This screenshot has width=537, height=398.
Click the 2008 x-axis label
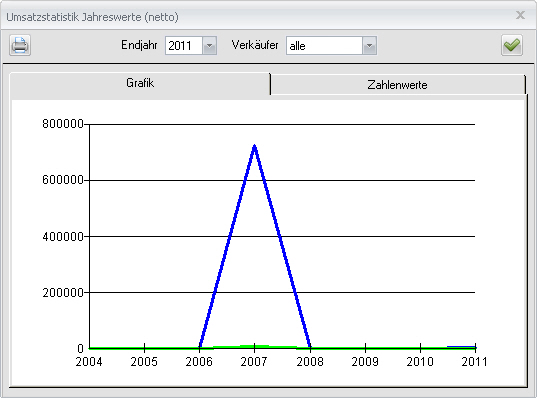coord(310,362)
